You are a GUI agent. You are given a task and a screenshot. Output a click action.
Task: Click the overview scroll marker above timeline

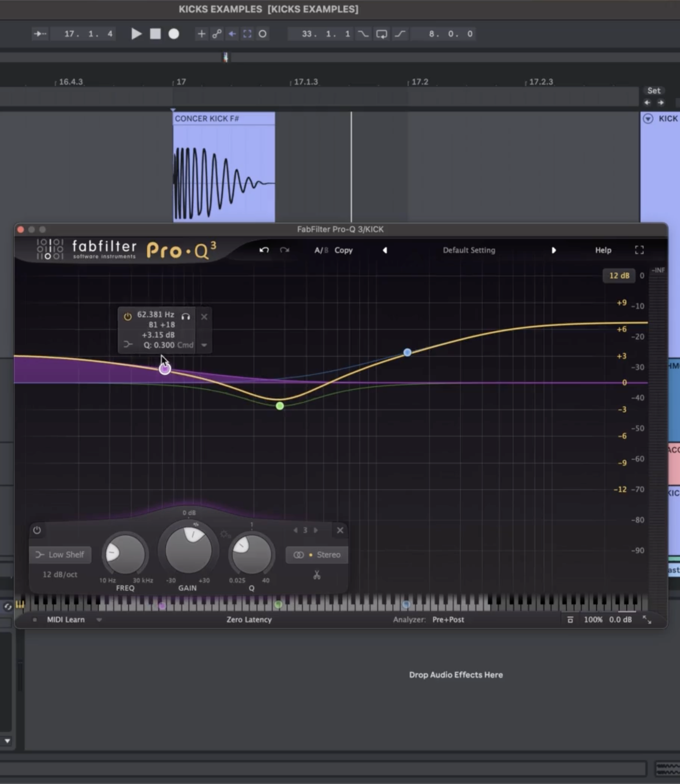[x=225, y=57]
